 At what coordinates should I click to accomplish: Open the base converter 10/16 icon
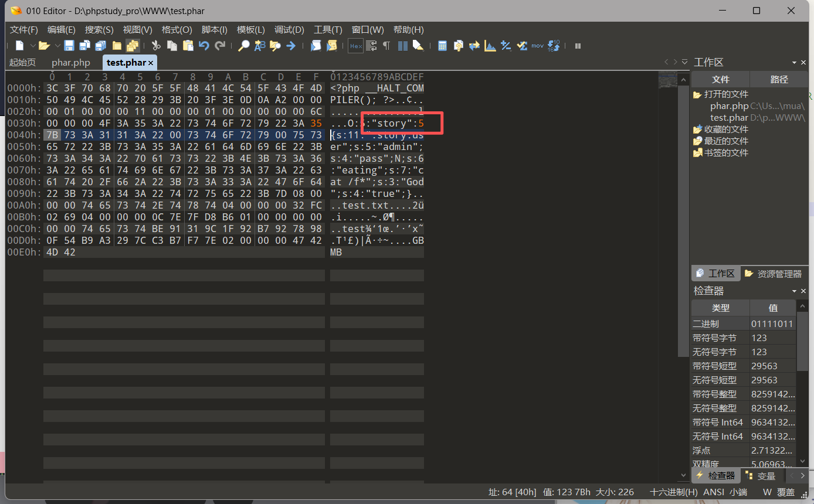554,46
